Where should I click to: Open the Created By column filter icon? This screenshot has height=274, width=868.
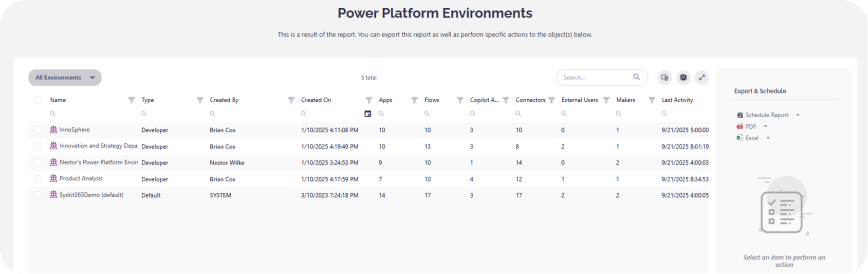coord(291,100)
